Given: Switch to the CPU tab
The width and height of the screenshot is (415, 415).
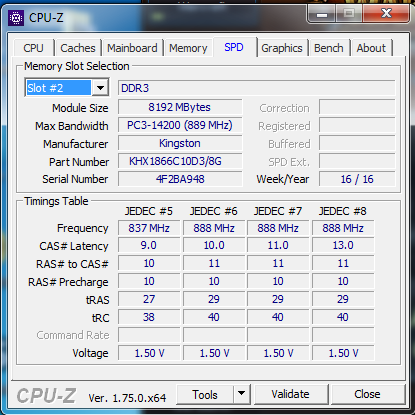Looking at the screenshot, I should 33,48.
